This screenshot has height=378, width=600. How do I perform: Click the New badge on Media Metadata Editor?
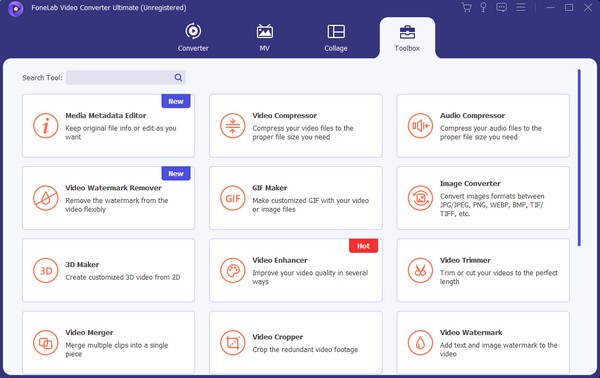(176, 101)
